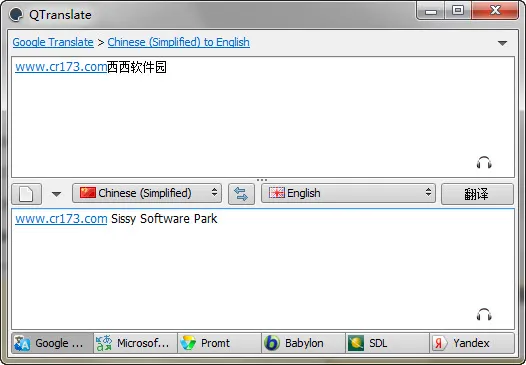The width and height of the screenshot is (526, 365).
Task: Open the dropdown arrow beside the new document button
Action: coord(56,194)
